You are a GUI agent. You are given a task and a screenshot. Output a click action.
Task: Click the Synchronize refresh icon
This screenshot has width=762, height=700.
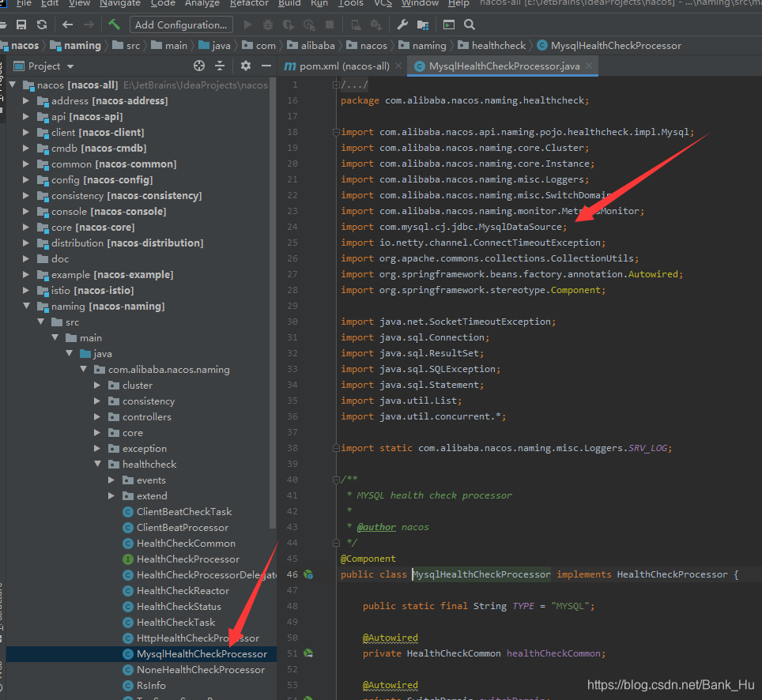(42, 24)
